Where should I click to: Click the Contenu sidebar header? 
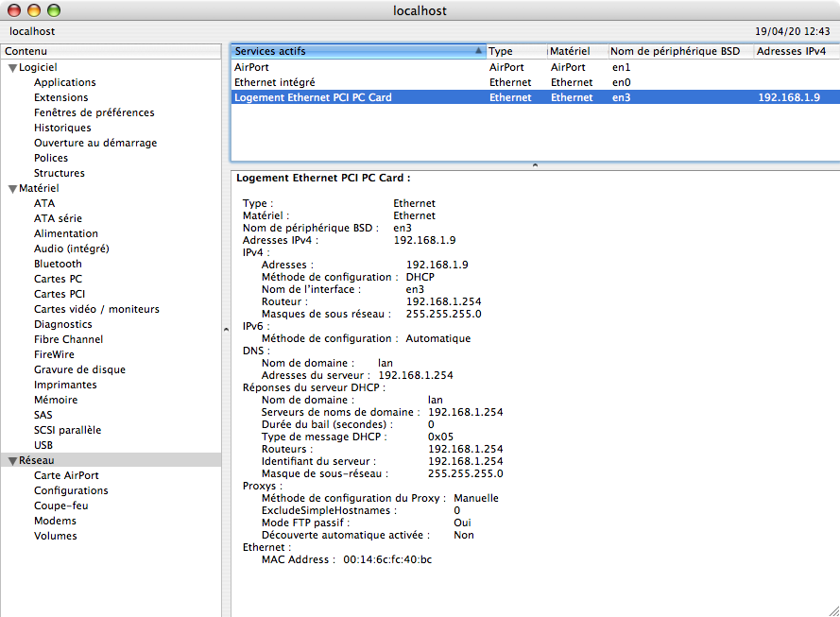coord(111,51)
